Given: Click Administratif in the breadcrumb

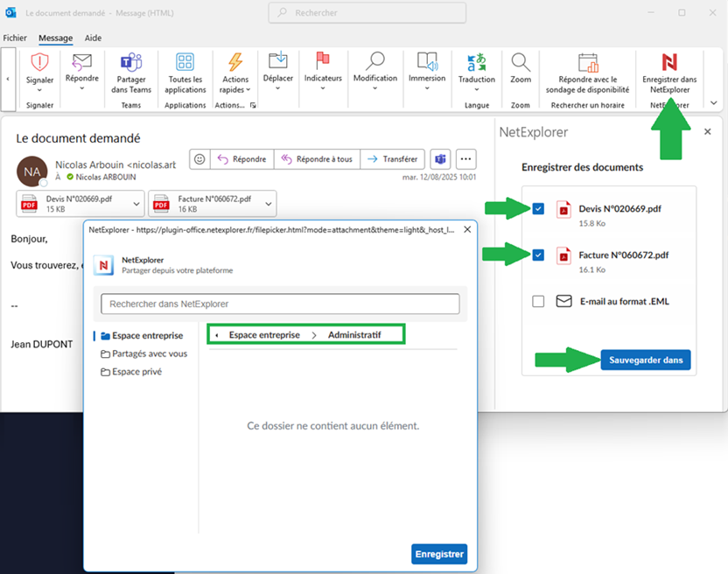Looking at the screenshot, I should [354, 335].
